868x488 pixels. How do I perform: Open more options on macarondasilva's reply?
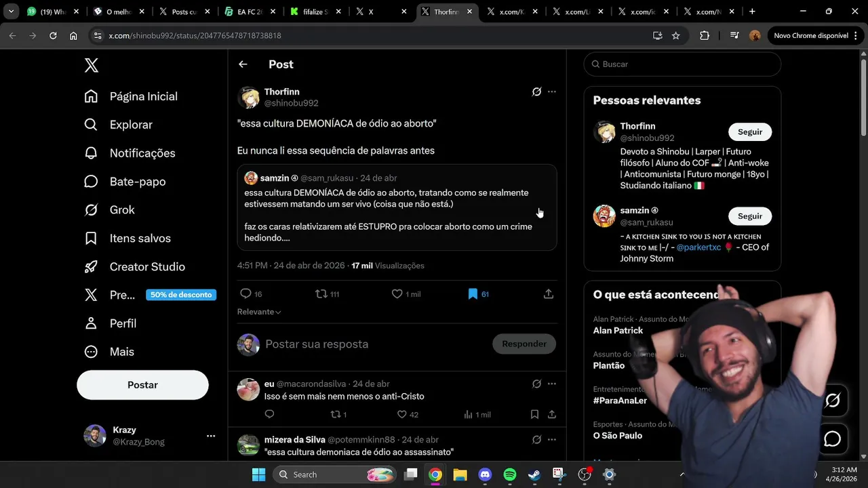[552, 384]
